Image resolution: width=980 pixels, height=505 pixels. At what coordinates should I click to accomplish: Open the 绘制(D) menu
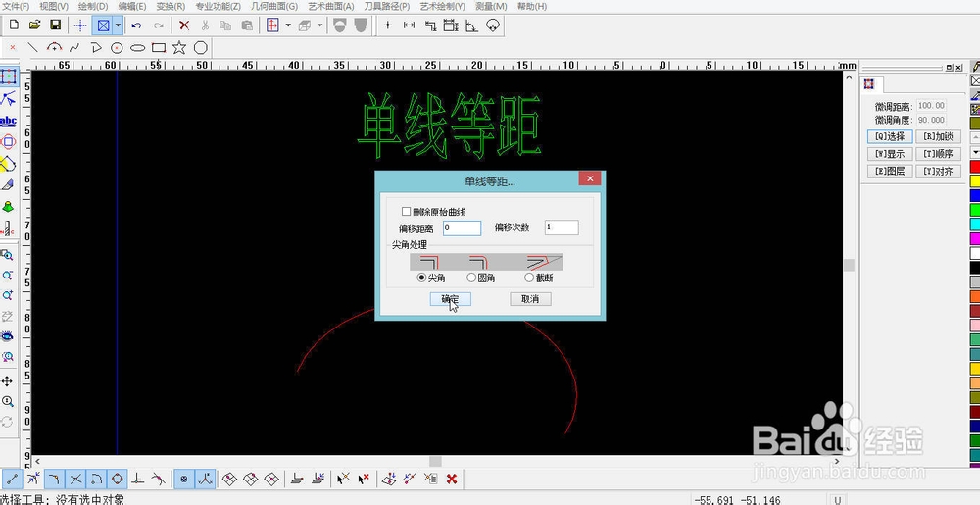pyautogui.click(x=93, y=6)
